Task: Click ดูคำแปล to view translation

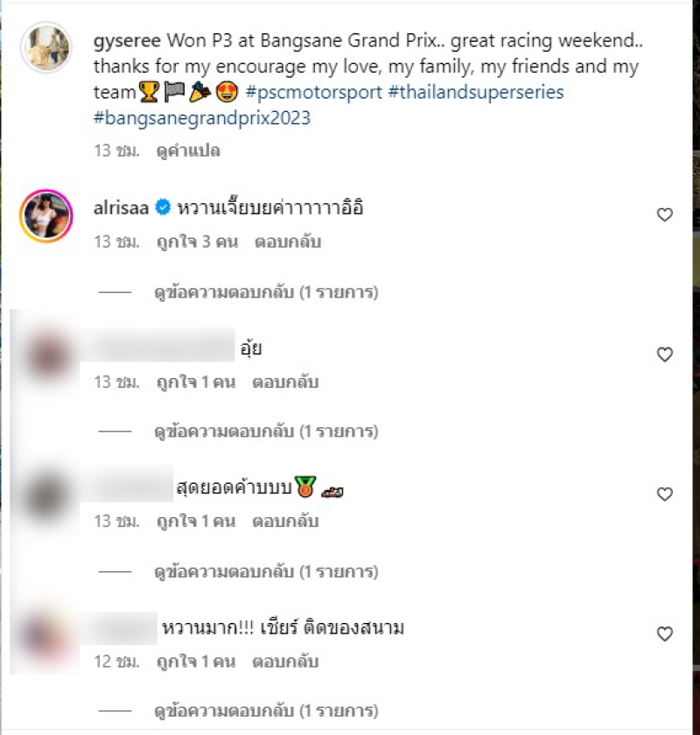Action: click(x=188, y=150)
